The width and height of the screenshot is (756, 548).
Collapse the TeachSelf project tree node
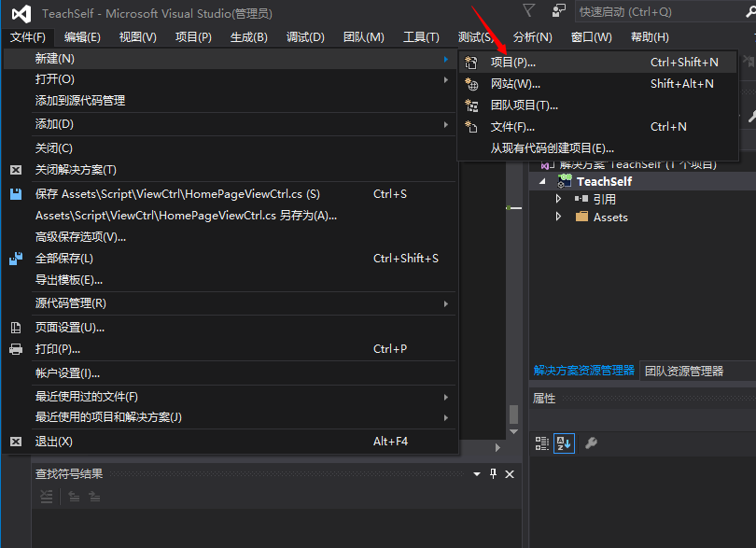(x=543, y=181)
